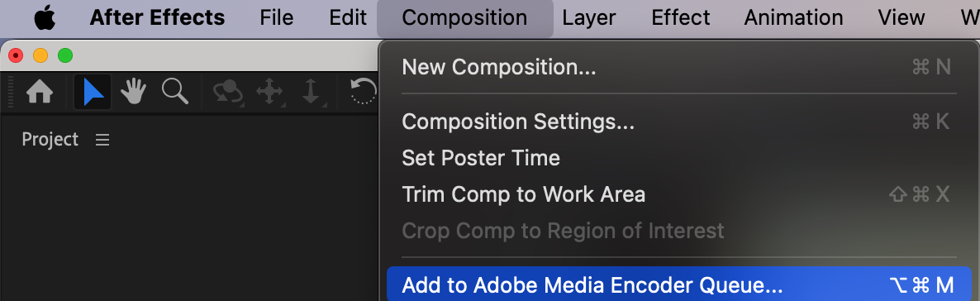The image size is (980, 301).
Task: Select the Zoom magnifier tool
Action: (x=175, y=91)
